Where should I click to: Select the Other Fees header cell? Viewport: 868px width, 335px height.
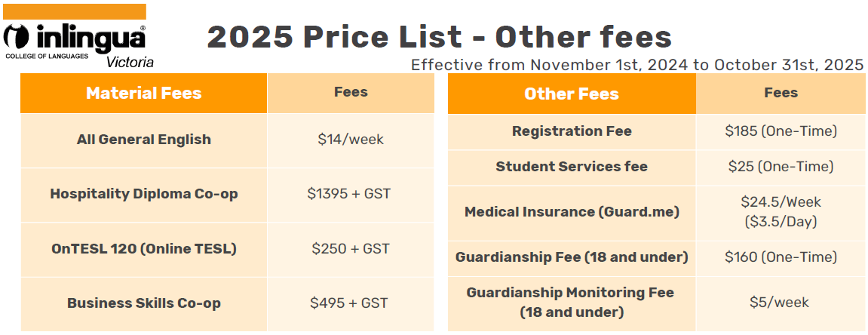point(571,94)
